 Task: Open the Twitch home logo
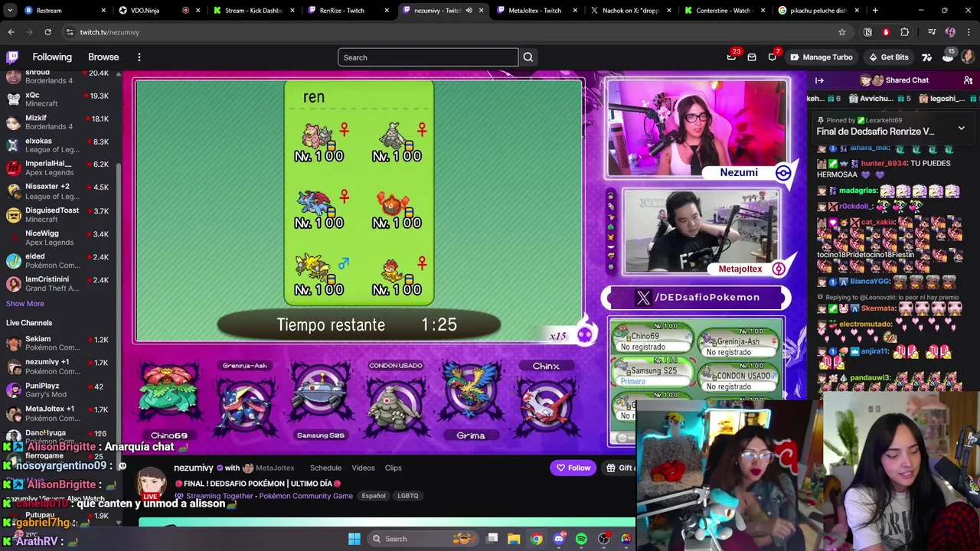coord(12,57)
